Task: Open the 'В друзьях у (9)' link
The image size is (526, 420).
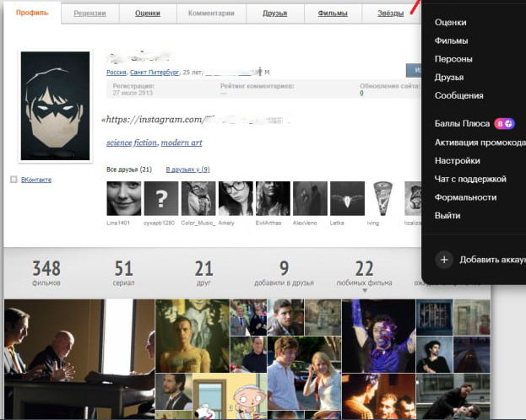Action: click(x=187, y=170)
